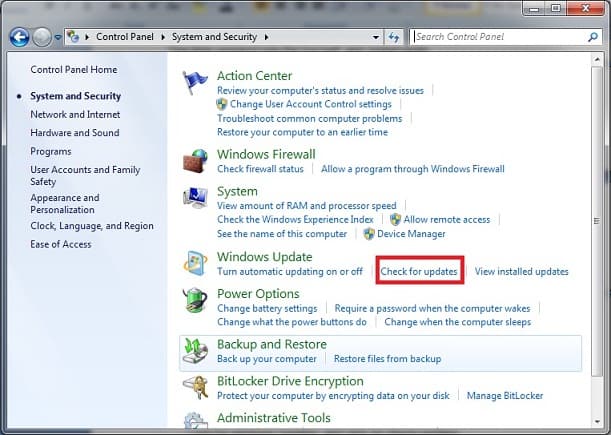Click Change when the computer sleeps
This screenshot has width=611, height=435.
point(457,322)
